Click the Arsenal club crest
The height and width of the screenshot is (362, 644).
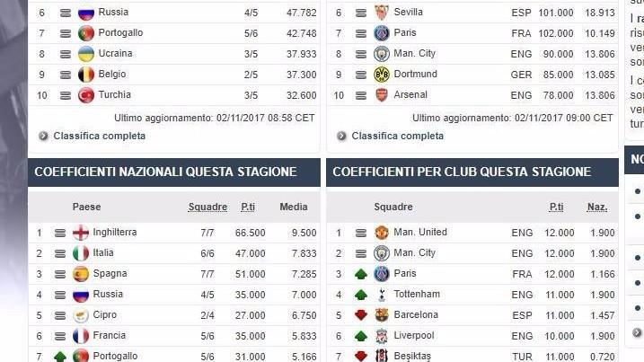point(382,95)
